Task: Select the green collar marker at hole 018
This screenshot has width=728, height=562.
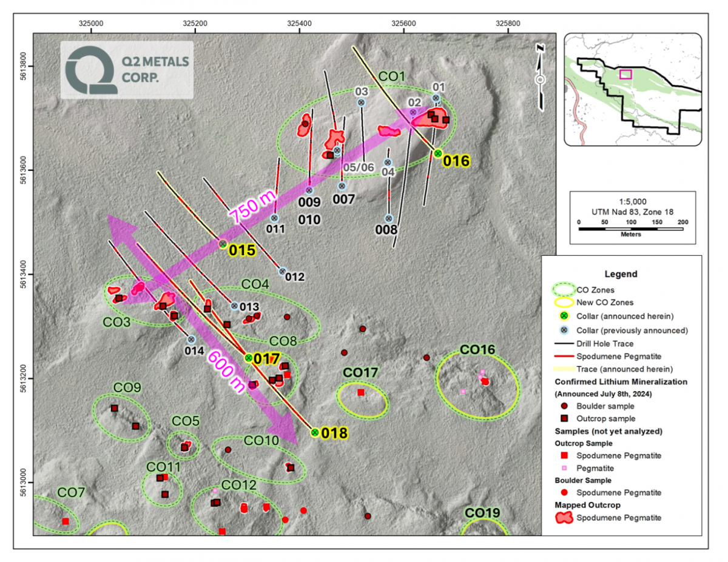Action: pos(315,432)
